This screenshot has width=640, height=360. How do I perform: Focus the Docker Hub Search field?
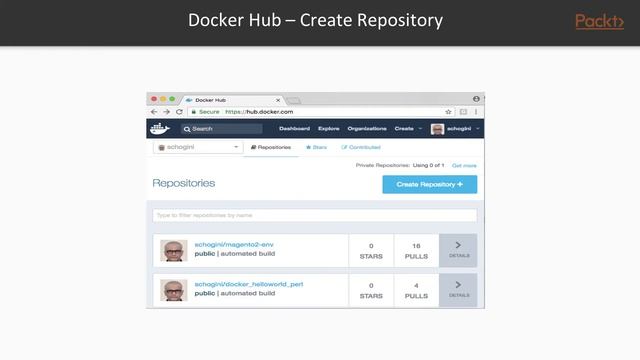[222, 129]
